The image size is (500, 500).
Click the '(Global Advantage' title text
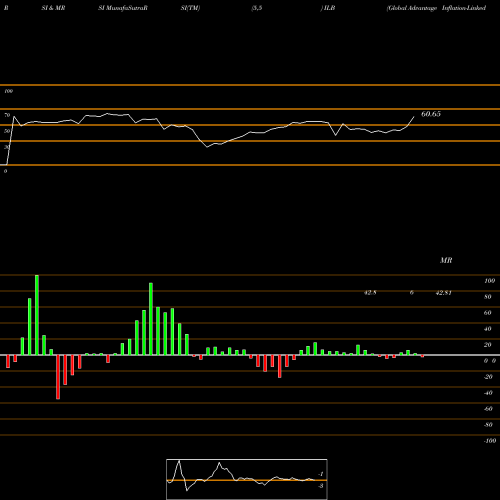412,8
